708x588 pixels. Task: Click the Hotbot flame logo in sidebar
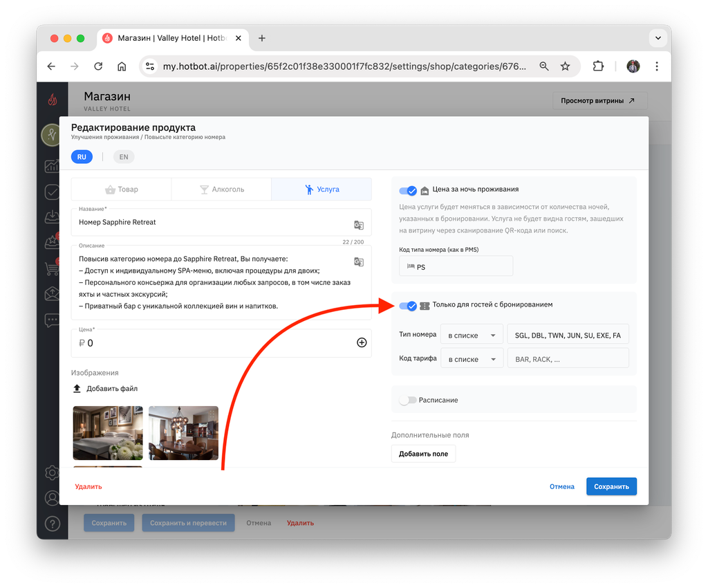(x=53, y=100)
